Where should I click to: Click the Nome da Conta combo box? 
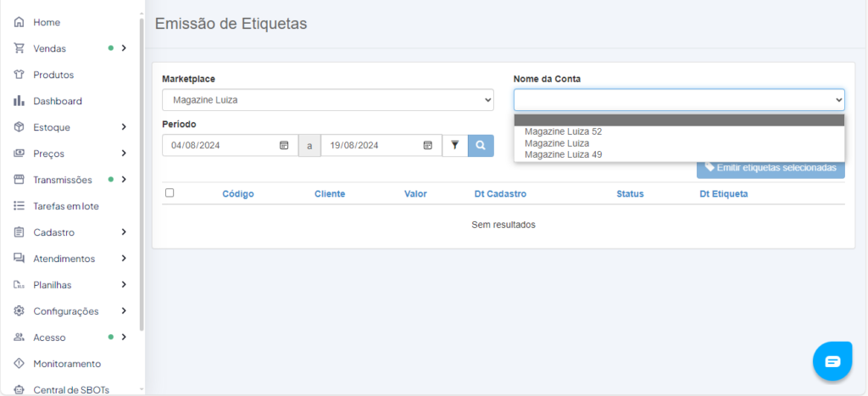(x=679, y=100)
